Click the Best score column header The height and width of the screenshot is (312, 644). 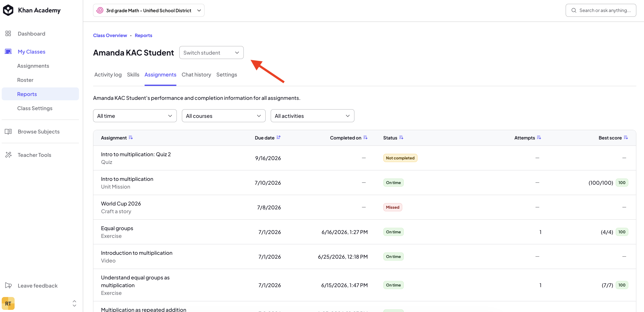[x=610, y=138]
